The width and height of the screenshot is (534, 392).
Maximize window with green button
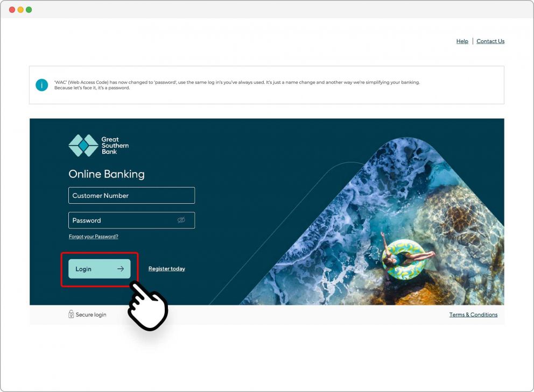click(29, 10)
